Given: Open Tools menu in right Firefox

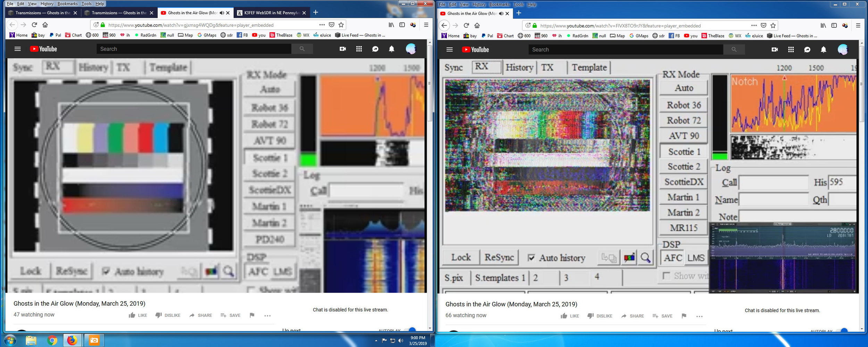Looking at the screenshot, I should click(x=518, y=4).
